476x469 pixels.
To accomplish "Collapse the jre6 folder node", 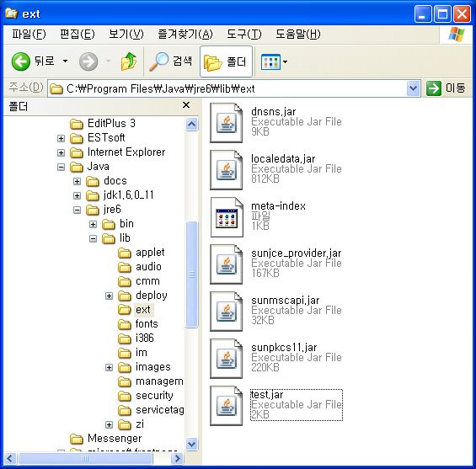I will pos(78,210).
